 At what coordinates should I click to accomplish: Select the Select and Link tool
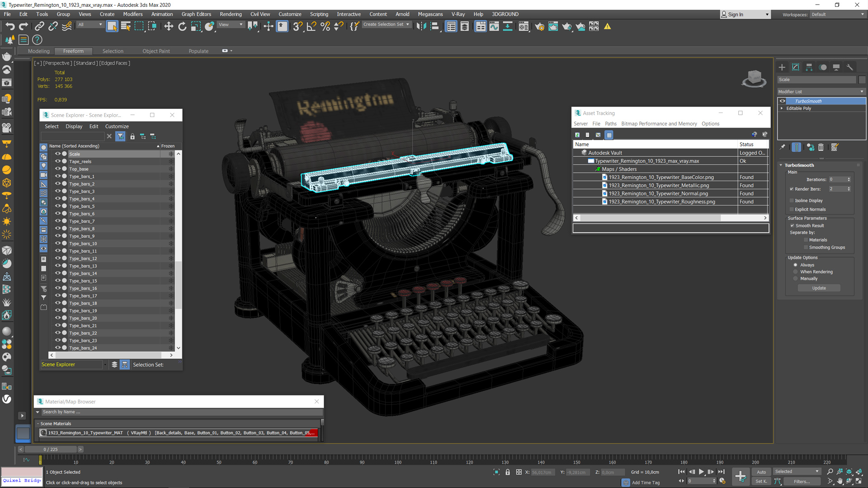click(39, 27)
